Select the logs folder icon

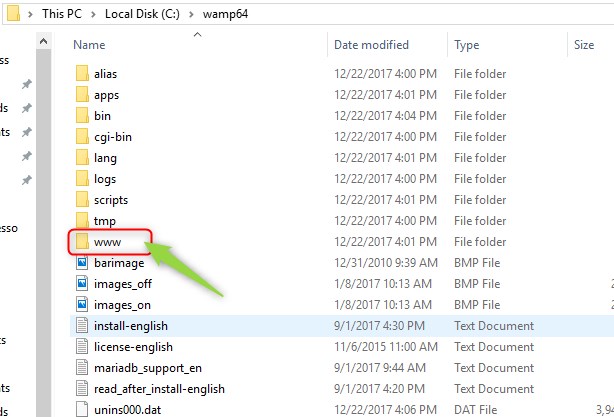[82, 179]
